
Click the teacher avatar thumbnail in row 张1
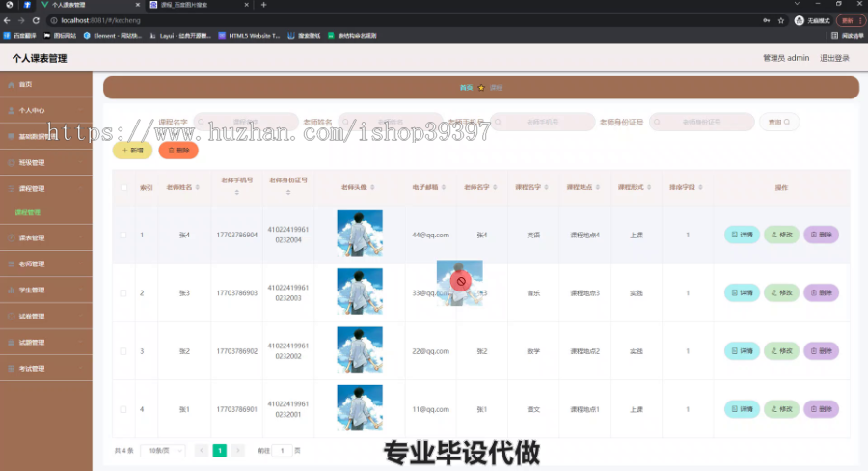360,408
